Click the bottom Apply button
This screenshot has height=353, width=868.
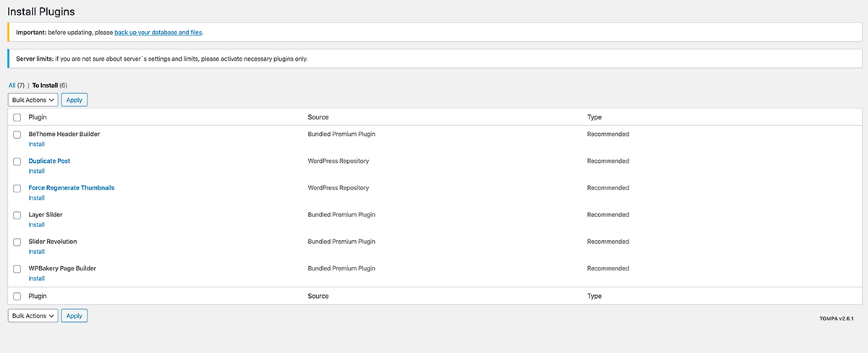[x=75, y=315]
